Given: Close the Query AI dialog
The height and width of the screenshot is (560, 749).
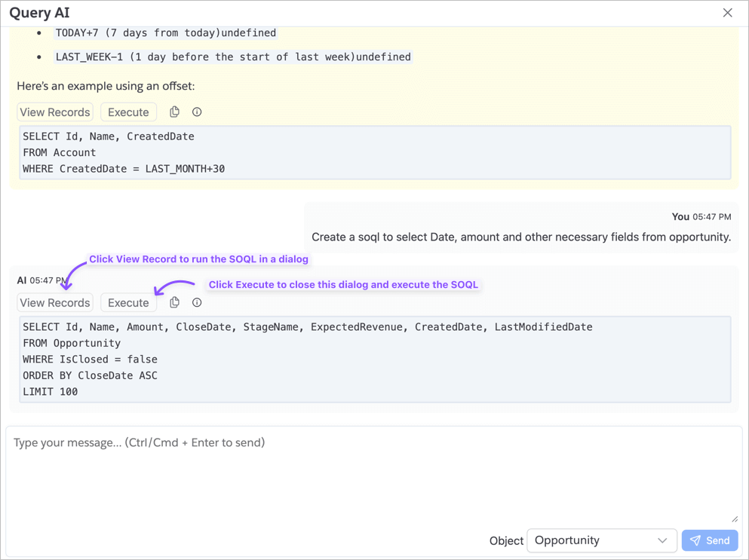Looking at the screenshot, I should 727,13.
